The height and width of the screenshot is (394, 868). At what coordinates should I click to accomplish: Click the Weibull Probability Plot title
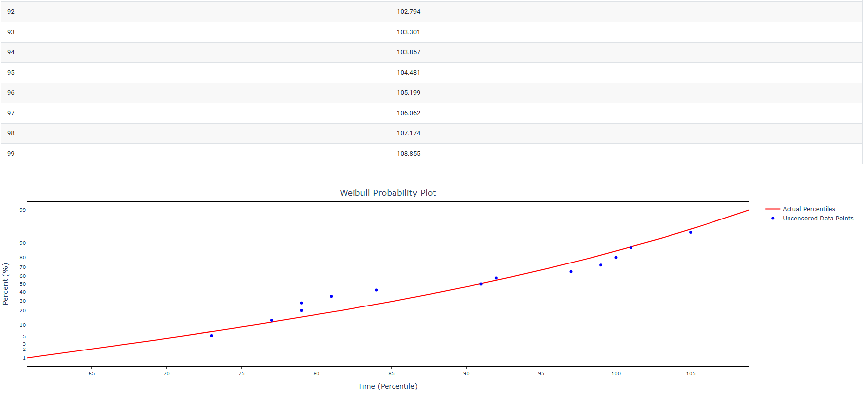tap(388, 193)
